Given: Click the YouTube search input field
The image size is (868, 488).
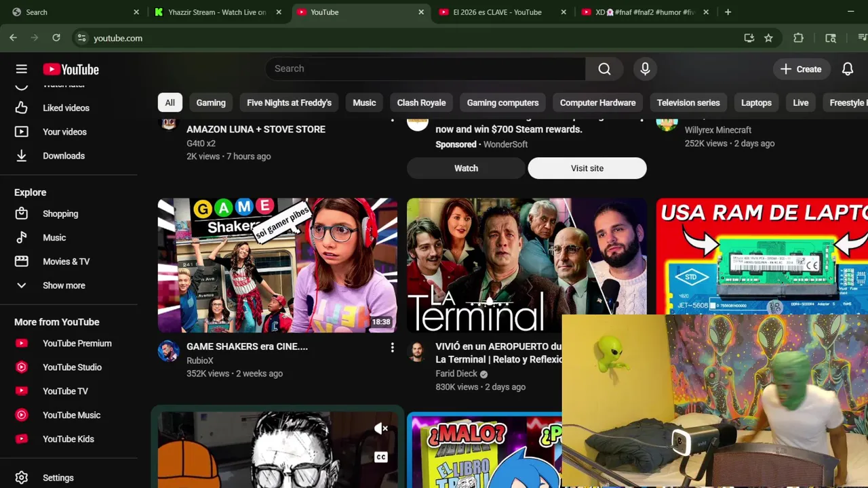Looking at the screenshot, I should click(x=425, y=68).
